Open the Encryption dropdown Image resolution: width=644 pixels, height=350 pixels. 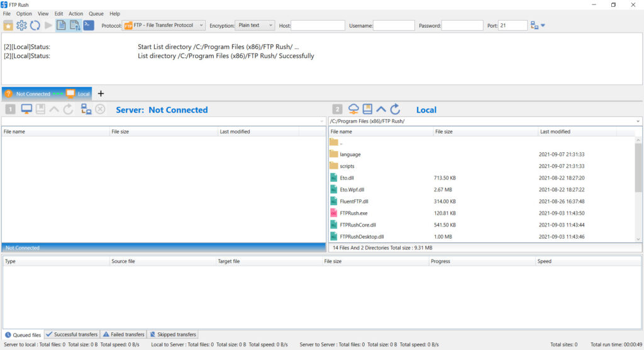(x=255, y=26)
